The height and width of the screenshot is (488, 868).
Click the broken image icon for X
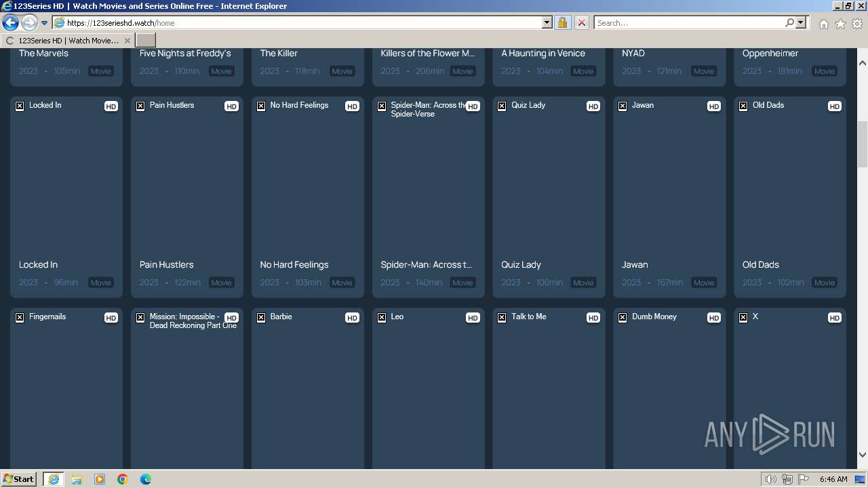743,317
